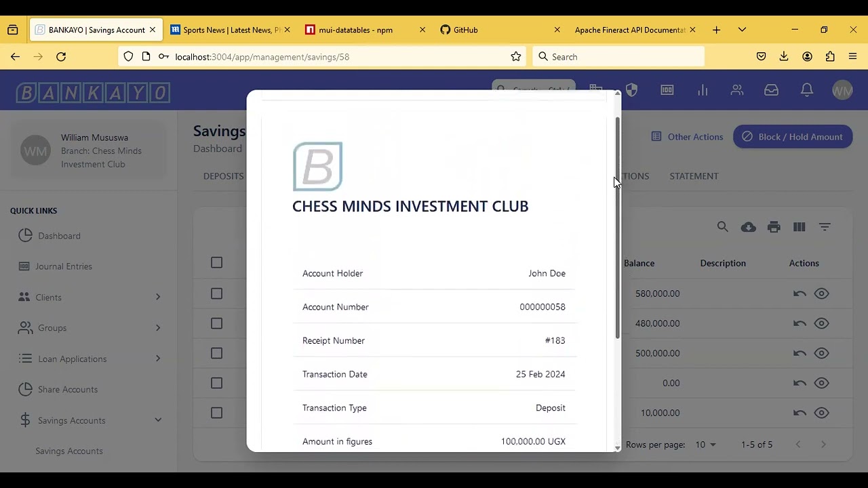
Task: Click the 100,000.00 UGX amount
Action: [x=533, y=442]
